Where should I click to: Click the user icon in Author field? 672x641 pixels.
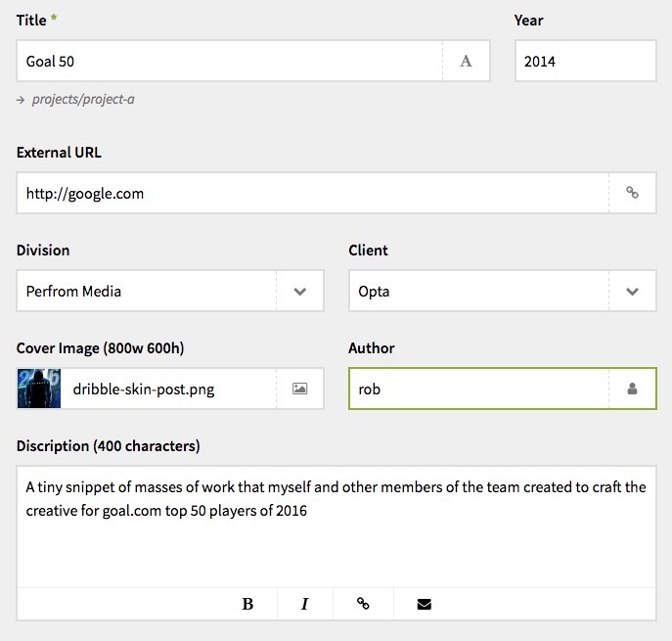[632, 389]
